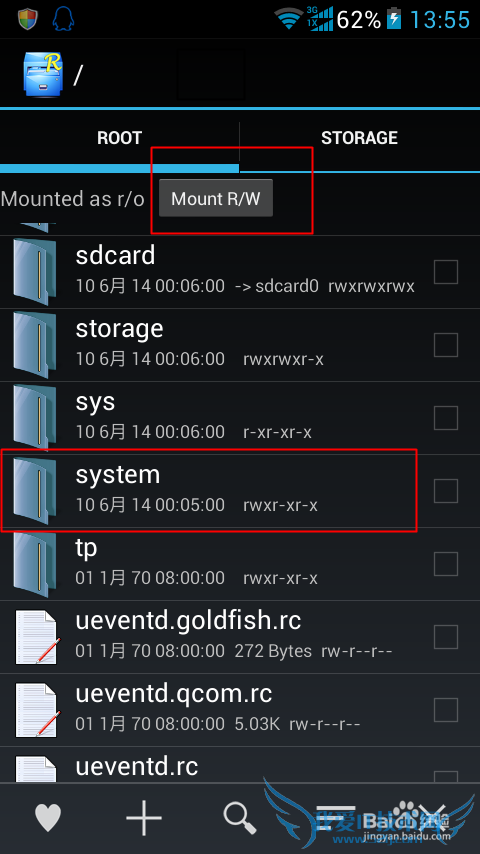This screenshot has width=480, height=854.
Task: Tap the Root Explorer app icon
Action: tap(43, 74)
